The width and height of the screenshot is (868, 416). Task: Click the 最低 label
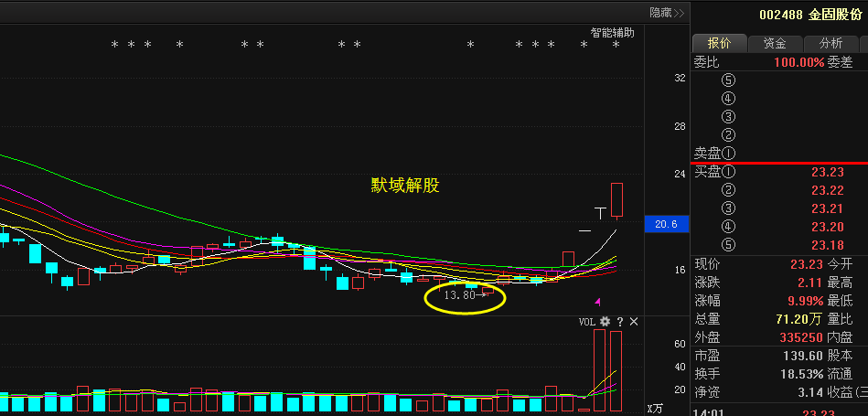tap(841, 301)
